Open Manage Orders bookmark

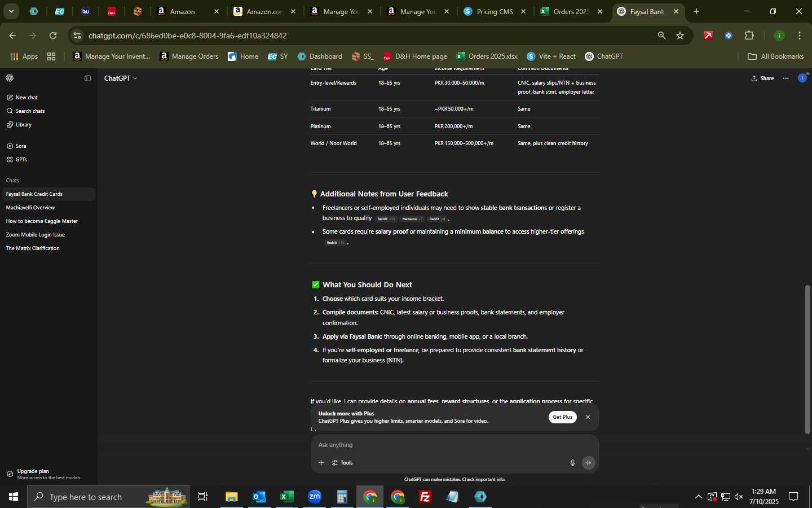click(x=189, y=56)
